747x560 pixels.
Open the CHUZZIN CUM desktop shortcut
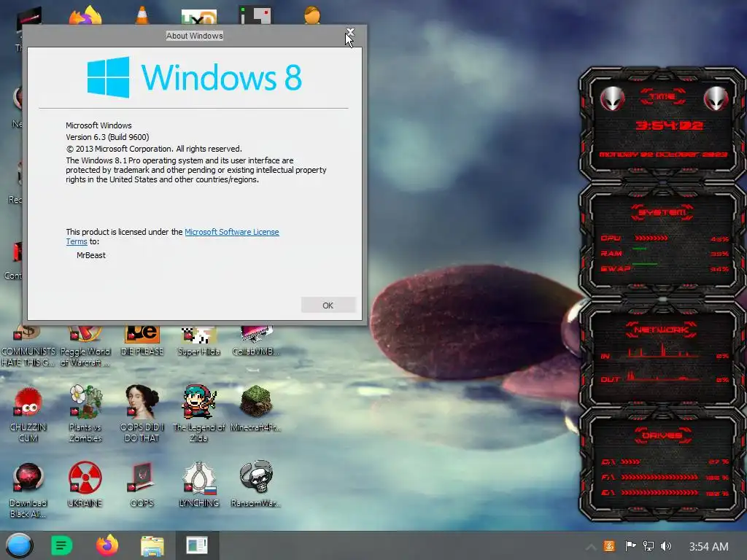(x=28, y=413)
